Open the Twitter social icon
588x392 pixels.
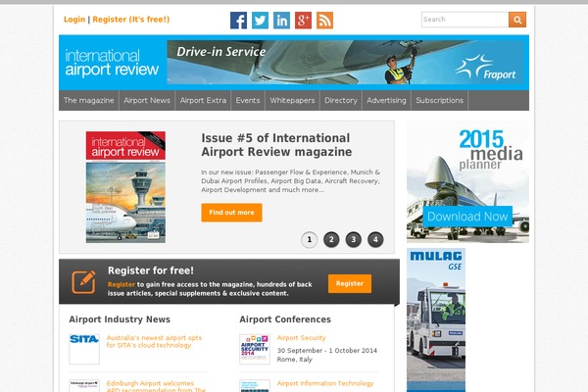(260, 20)
